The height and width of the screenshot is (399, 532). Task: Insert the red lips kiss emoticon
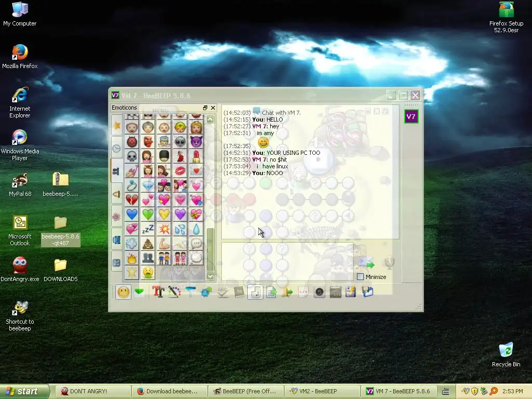(x=180, y=170)
